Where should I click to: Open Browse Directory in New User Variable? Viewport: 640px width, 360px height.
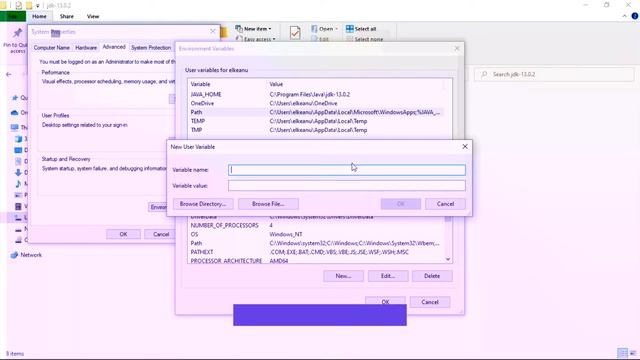(203, 204)
